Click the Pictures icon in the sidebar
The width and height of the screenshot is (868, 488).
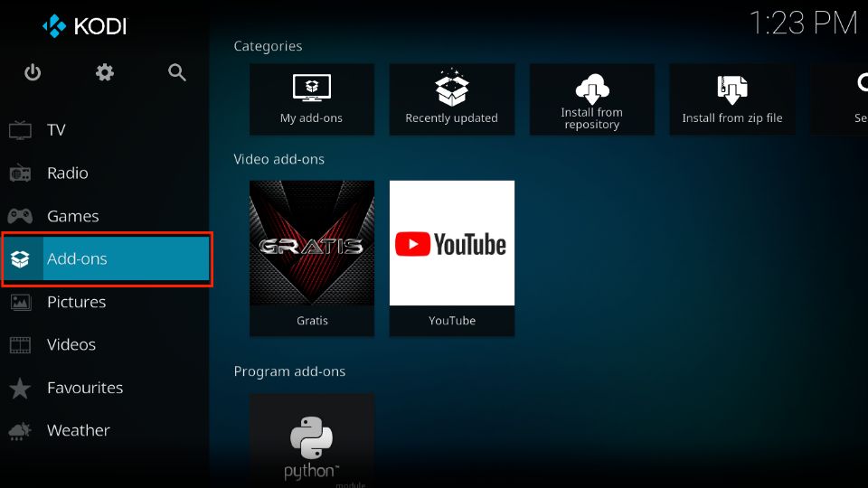pyautogui.click(x=21, y=302)
